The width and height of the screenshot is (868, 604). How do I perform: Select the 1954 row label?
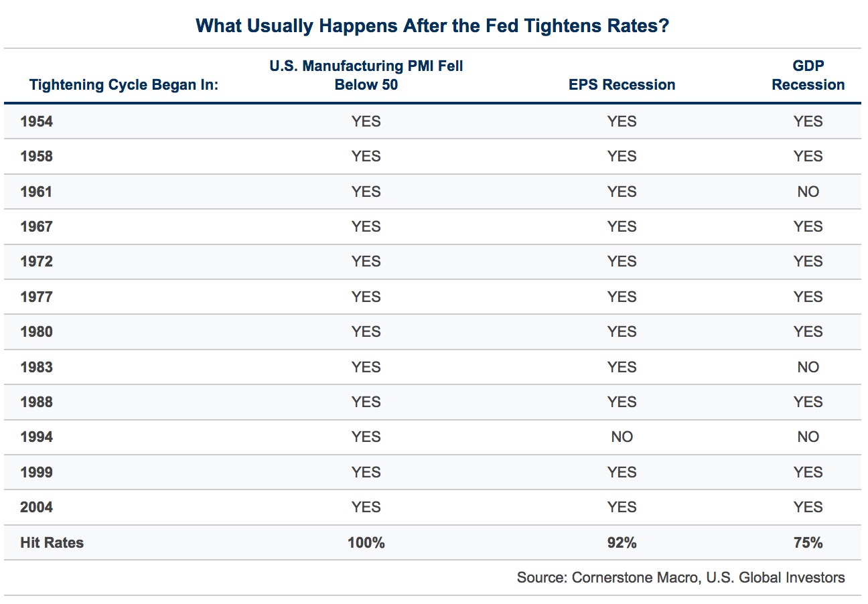pos(37,122)
